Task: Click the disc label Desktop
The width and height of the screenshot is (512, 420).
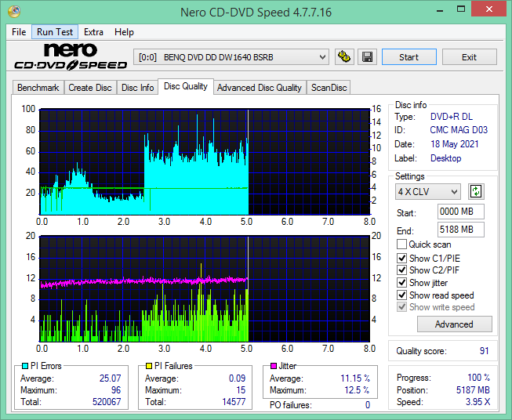Action: (x=445, y=158)
